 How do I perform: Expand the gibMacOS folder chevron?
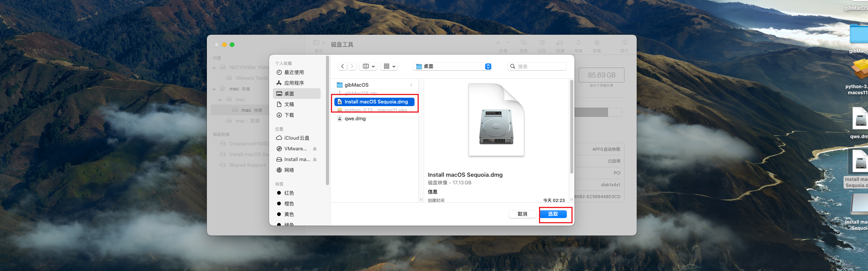tap(411, 85)
